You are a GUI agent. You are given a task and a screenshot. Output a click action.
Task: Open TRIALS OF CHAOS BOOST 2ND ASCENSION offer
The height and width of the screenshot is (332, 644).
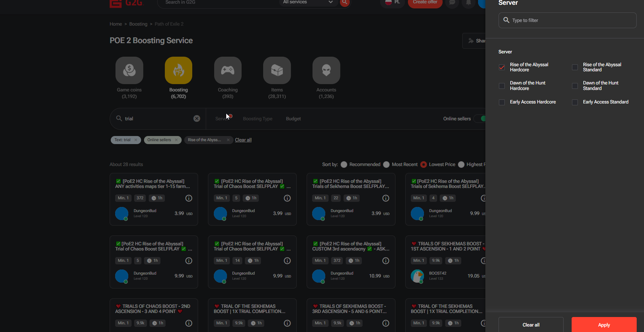(154, 315)
